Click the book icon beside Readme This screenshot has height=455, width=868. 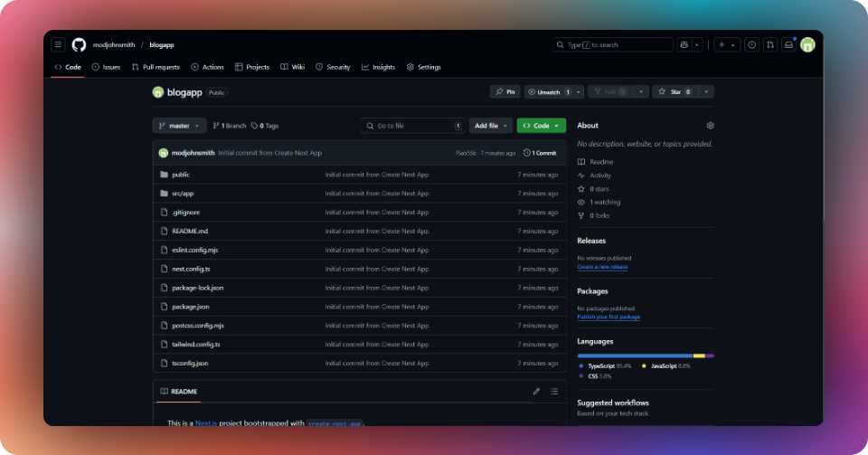pos(581,162)
